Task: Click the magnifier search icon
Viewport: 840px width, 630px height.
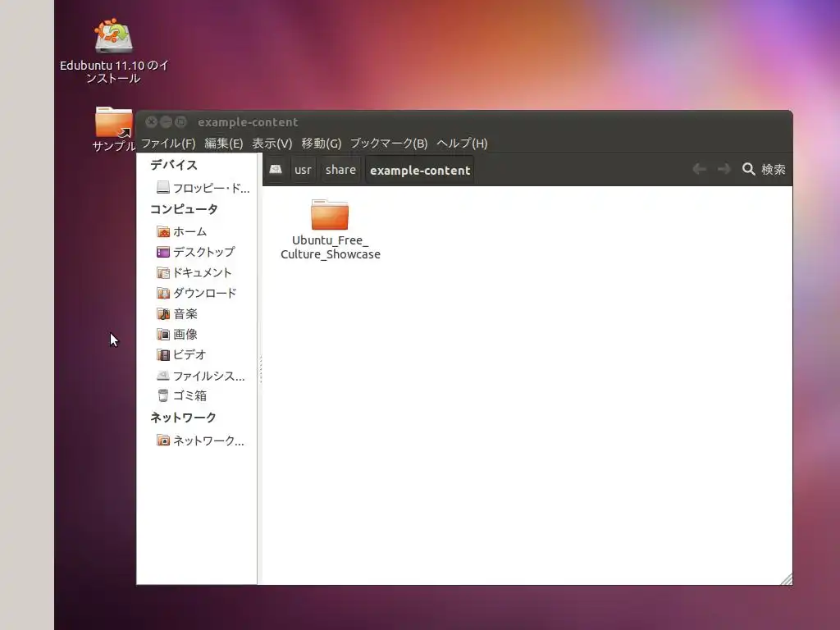Action: point(748,169)
